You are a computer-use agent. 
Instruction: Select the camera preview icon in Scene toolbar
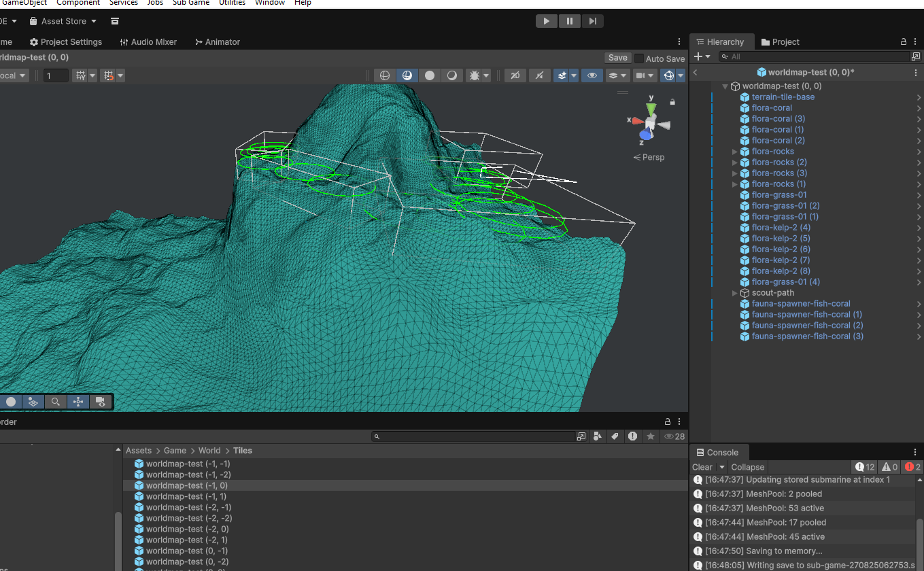[x=642, y=75]
